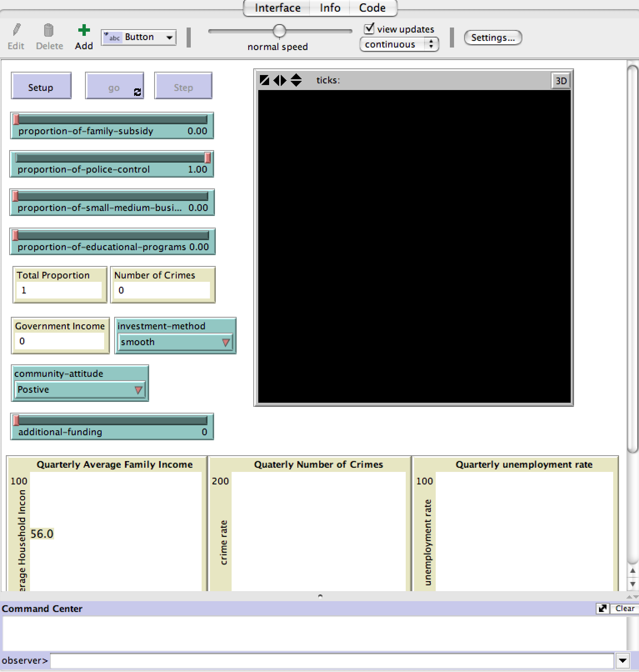The height and width of the screenshot is (672, 639).
Task: Open the 3D view
Action: (561, 81)
